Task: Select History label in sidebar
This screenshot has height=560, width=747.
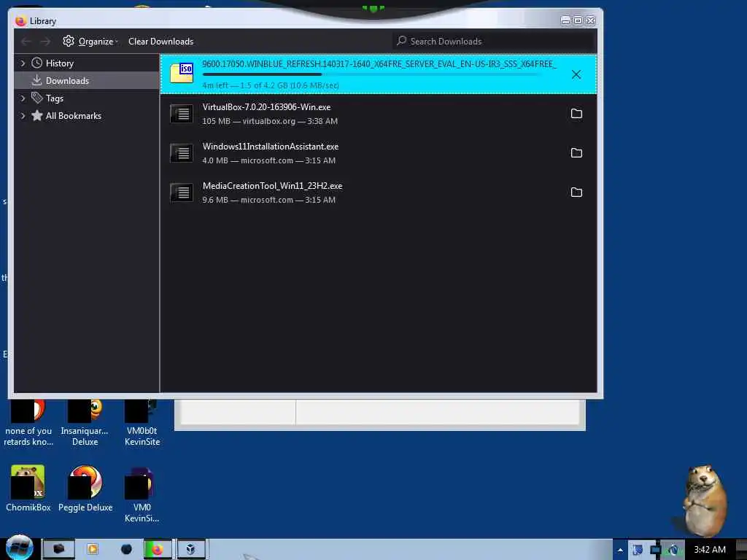Action: tap(60, 63)
